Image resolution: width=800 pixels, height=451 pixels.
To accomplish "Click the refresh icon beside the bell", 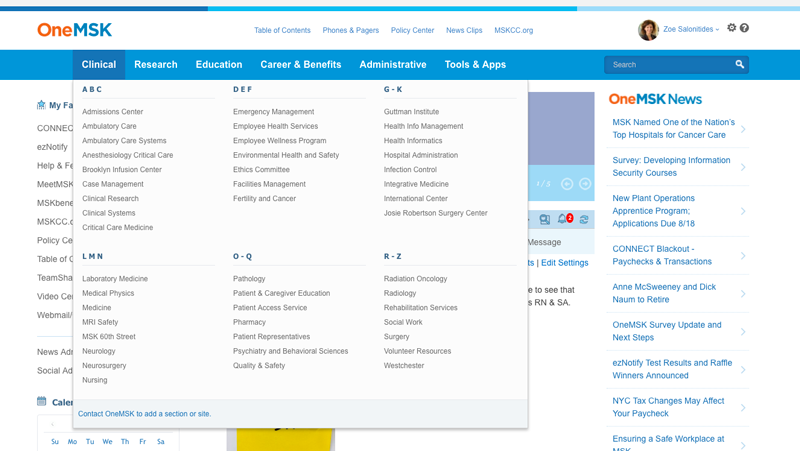I will [x=584, y=219].
